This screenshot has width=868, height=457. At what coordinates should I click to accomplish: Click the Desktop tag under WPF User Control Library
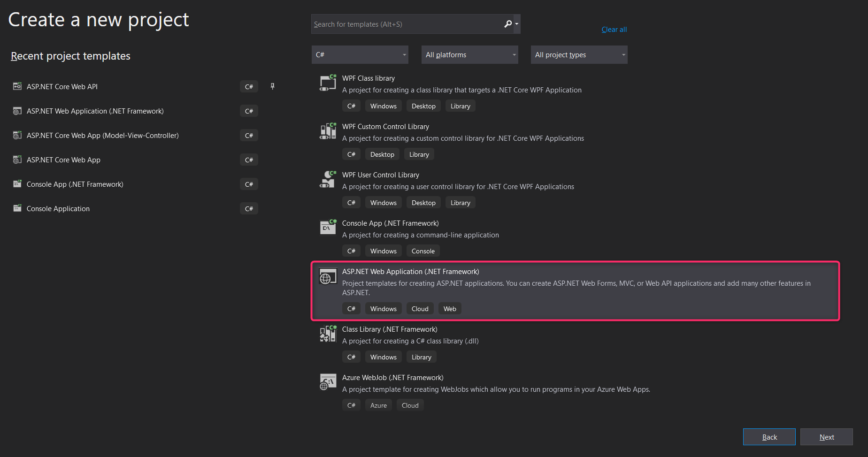click(423, 203)
